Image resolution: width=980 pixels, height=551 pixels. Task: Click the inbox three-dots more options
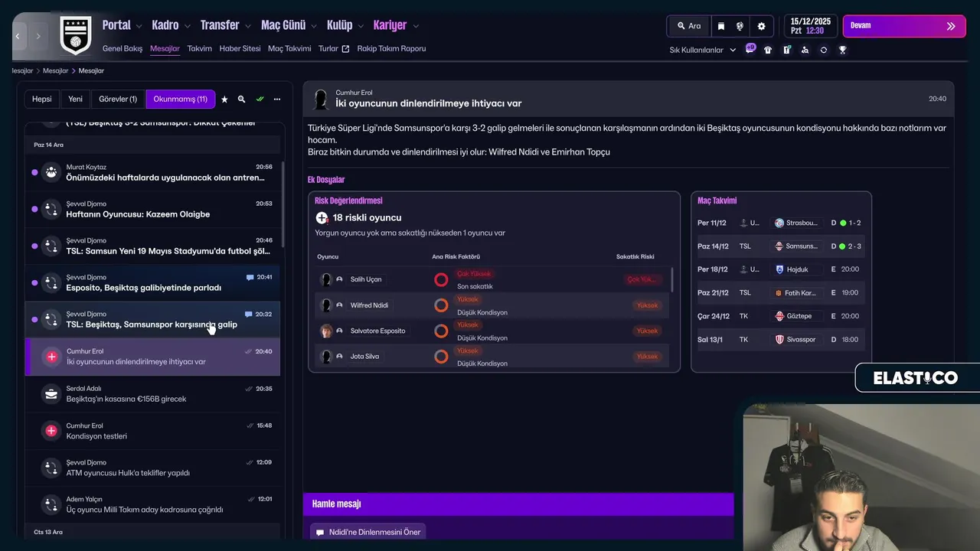(x=276, y=99)
